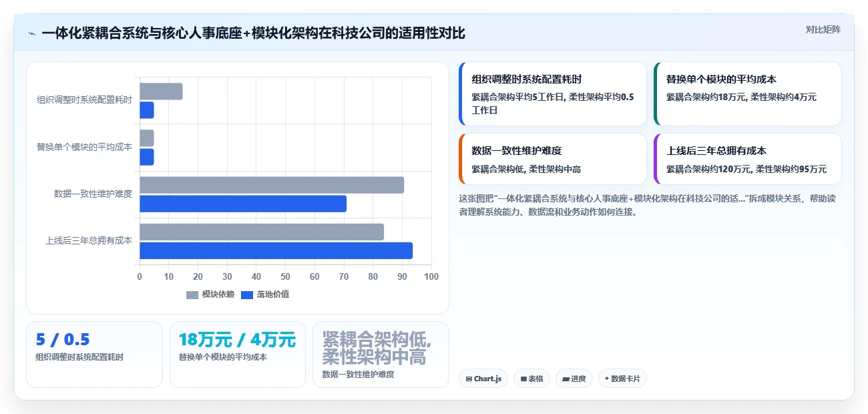Click blue bar for 组织调整时系统配置耗时

click(147, 110)
